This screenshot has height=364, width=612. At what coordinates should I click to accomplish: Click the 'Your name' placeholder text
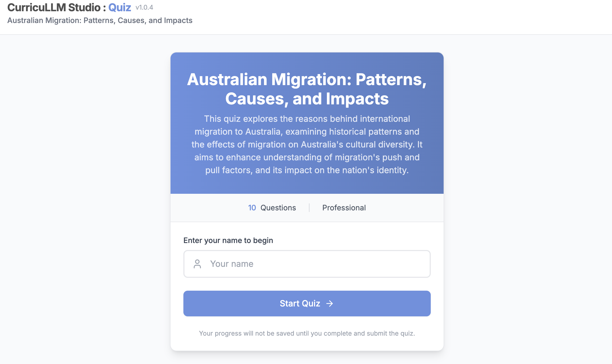point(232,264)
